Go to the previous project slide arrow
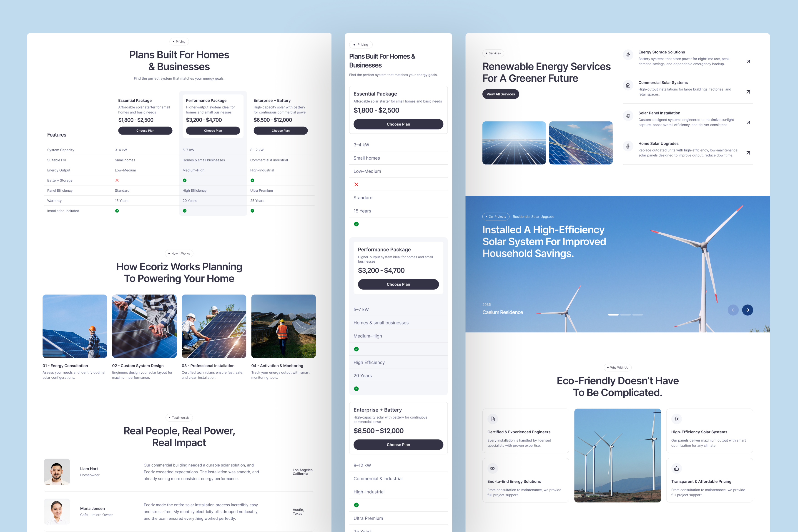This screenshot has width=798, height=532. (733, 310)
